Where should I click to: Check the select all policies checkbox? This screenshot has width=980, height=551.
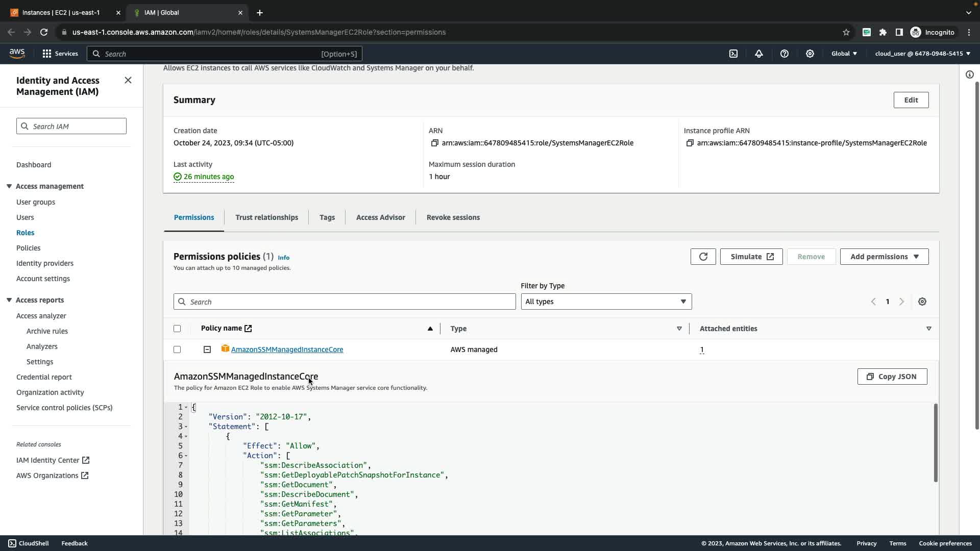click(177, 329)
